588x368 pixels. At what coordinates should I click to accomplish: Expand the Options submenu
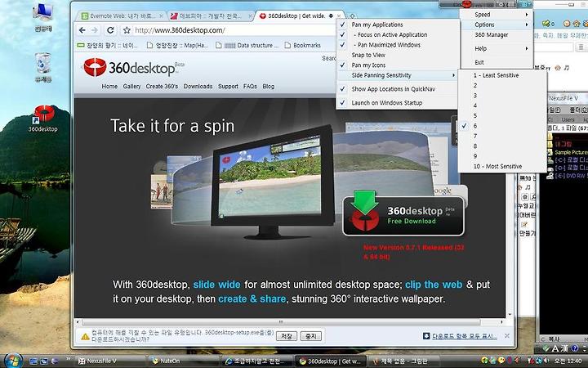(497, 25)
